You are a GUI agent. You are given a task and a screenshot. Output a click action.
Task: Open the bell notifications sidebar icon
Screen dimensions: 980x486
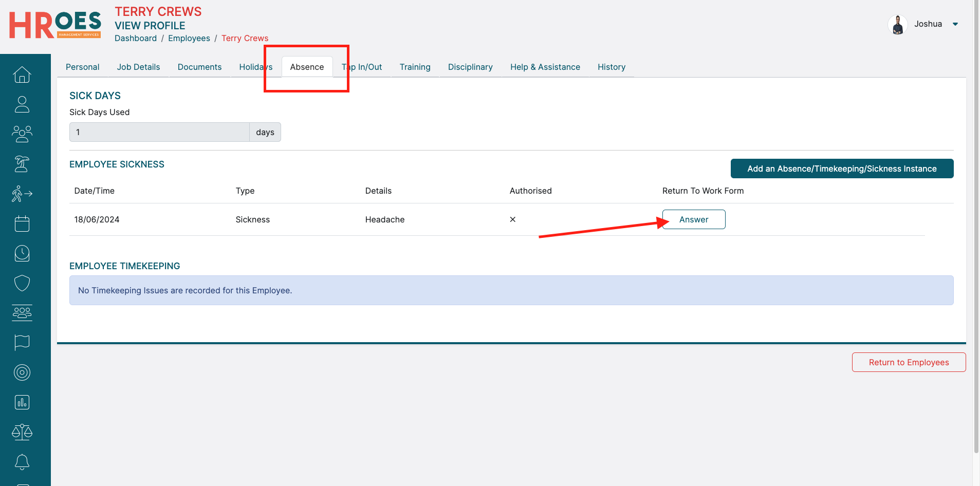22,462
